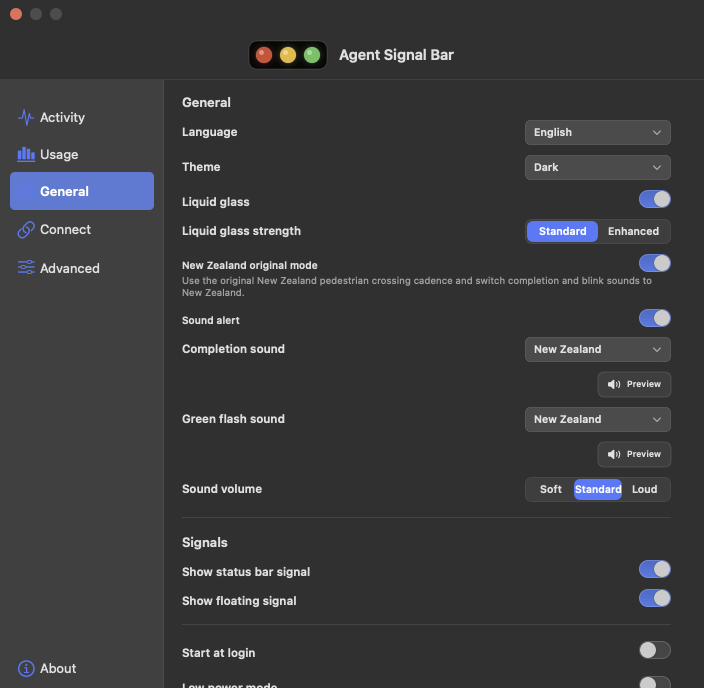This screenshot has height=688, width=704.
Task: Click the traffic light app logo
Action: (x=288, y=55)
